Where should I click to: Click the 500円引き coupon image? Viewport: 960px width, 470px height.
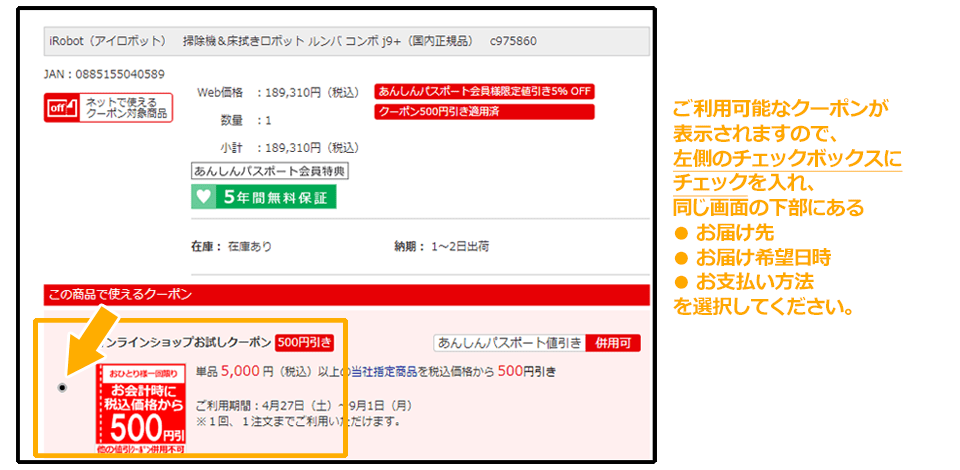141,409
